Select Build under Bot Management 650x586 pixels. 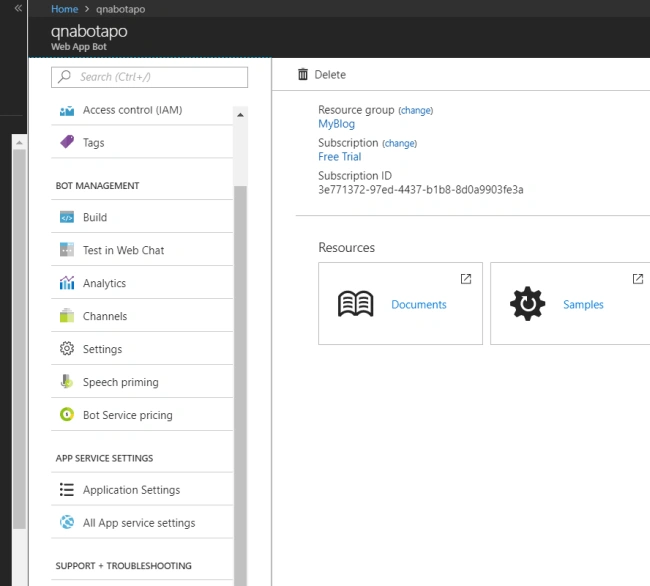pos(142,217)
